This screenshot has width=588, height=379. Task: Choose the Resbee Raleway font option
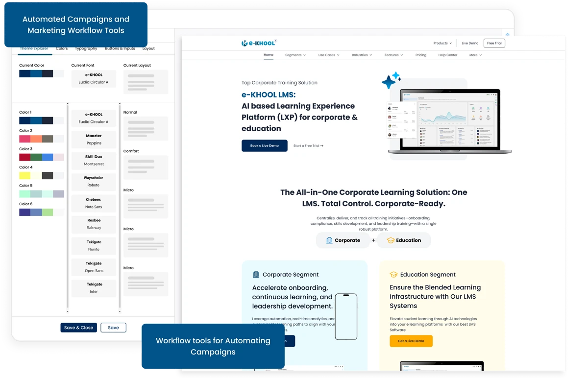tap(94, 224)
